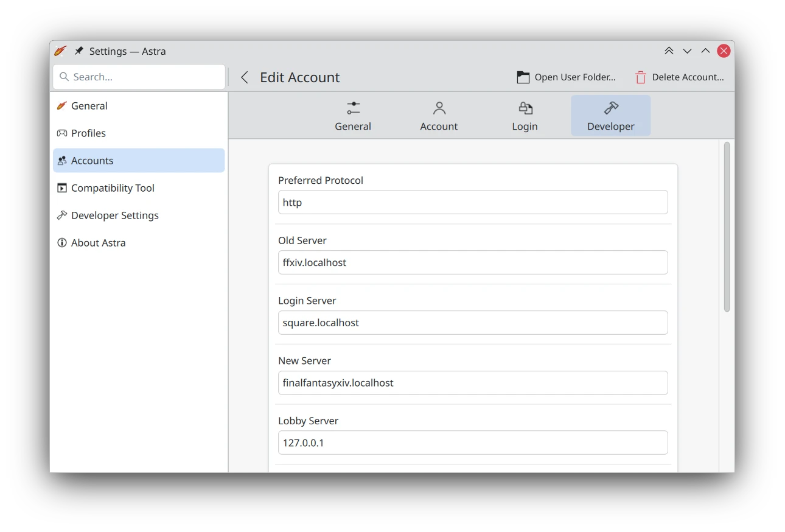Switch to the Login tab
Image resolution: width=785 pixels, height=532 pixels.
[x=525, y=116]
